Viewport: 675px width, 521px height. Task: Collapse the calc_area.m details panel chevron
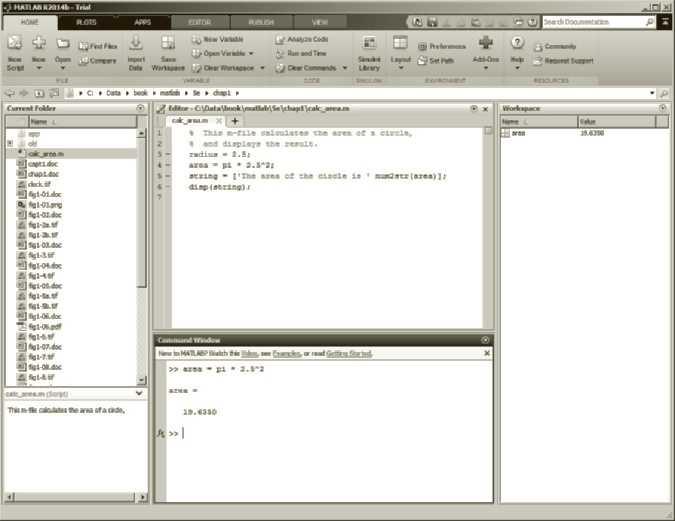click(x=139, y=393)
